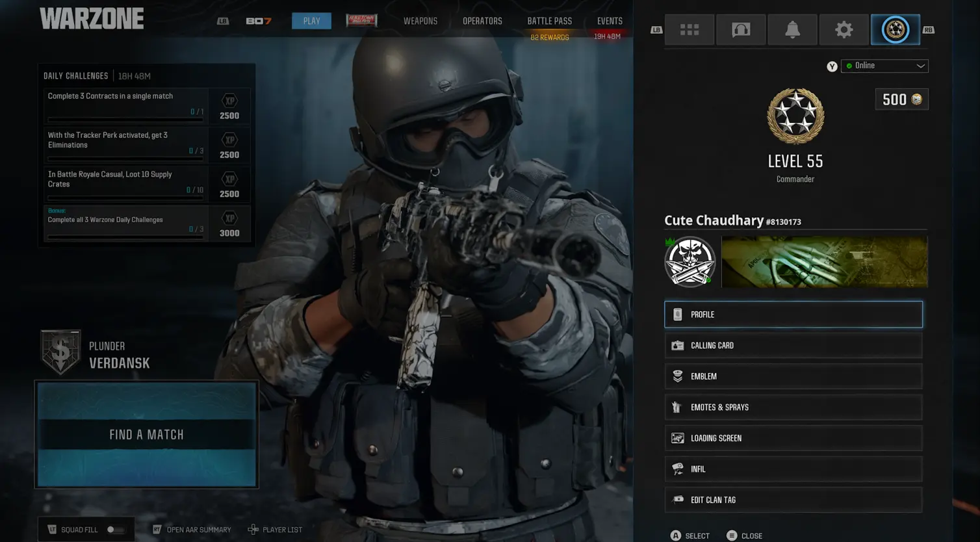The image size is (980, 542).
Task: Click the Events '19H 48M' timer
Action: (607, 37)
